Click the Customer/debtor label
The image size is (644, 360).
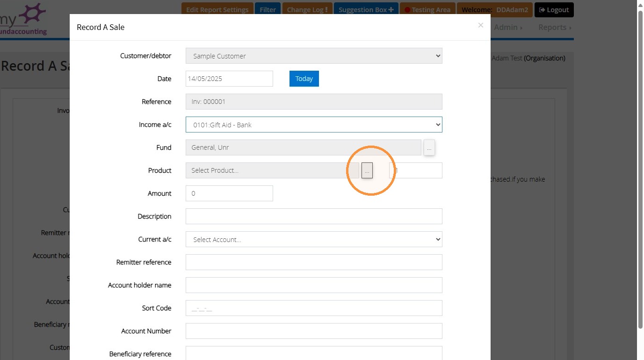point(145,56)
